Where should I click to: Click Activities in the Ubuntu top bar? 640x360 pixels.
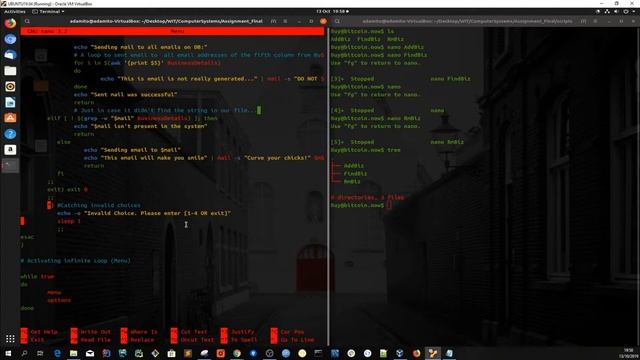15,11
